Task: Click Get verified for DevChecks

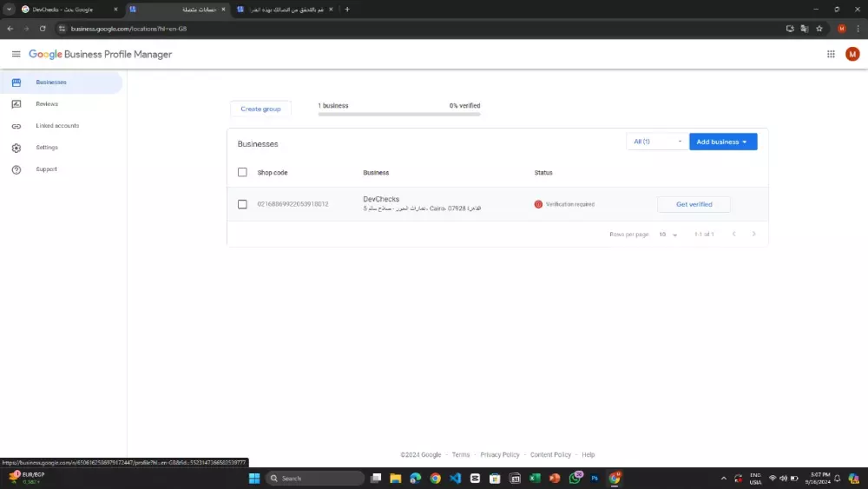Action: click(694, 204)
